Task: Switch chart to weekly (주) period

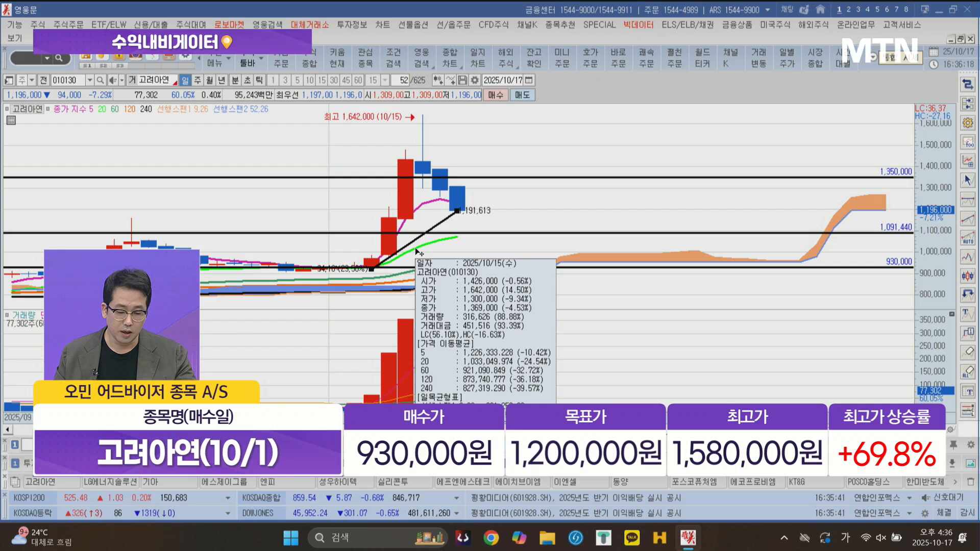Action: pos(198,80)
